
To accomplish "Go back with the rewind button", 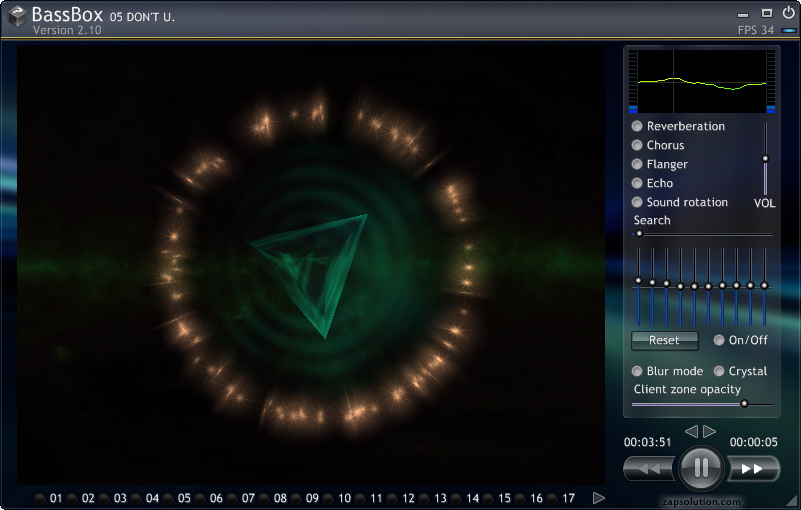I will pyautogui.click(x=649, y=468).
